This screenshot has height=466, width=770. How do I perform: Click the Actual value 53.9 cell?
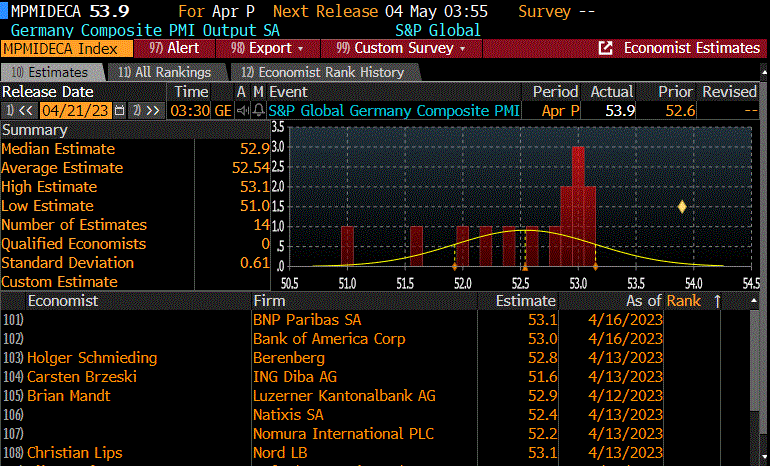pyautogui.click(x=620, y=110)
